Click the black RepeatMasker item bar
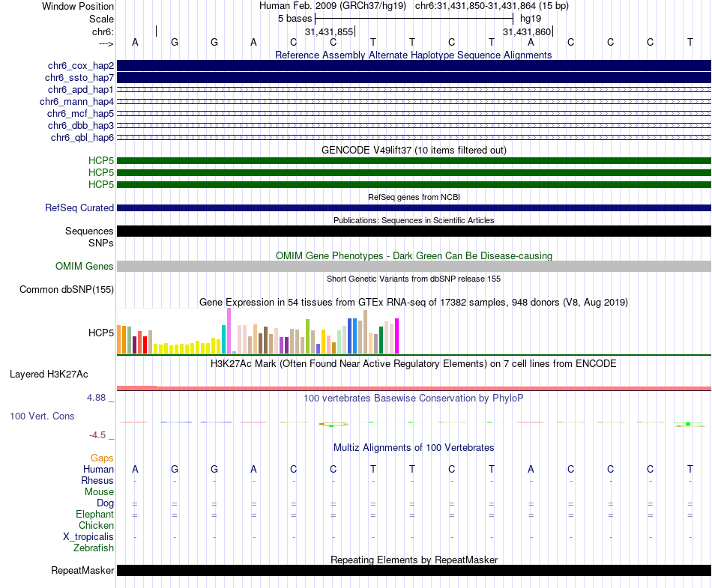712x588 pixels. (414, 570)
